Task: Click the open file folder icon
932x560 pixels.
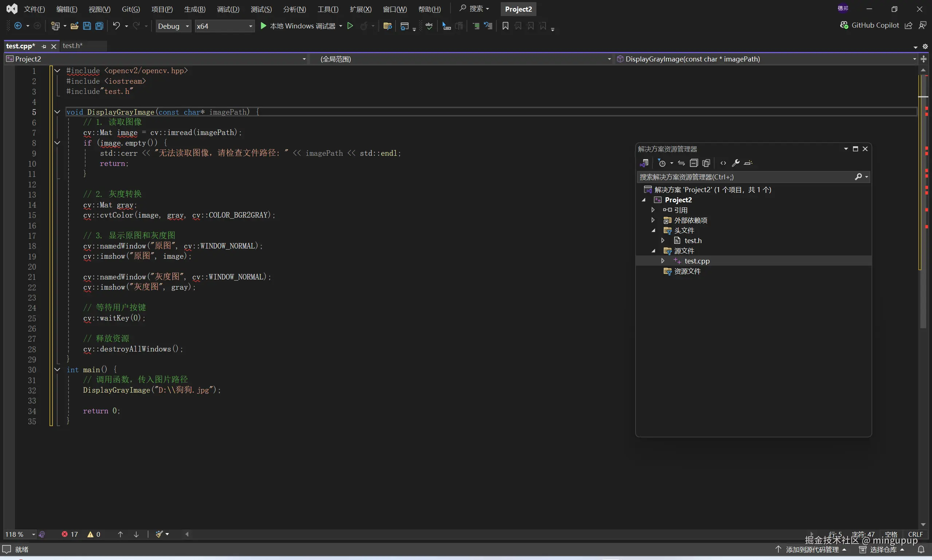Action: pos(74,26)
